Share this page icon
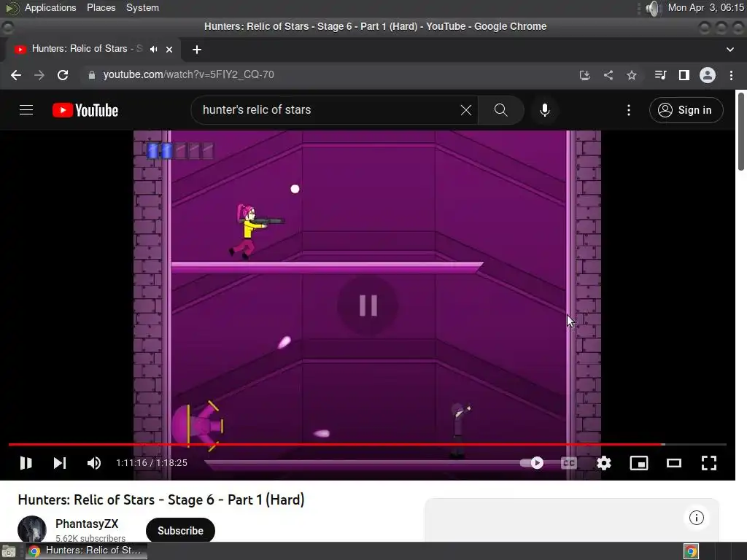This screenshot has width=747, height=560. tap(608, 75)
